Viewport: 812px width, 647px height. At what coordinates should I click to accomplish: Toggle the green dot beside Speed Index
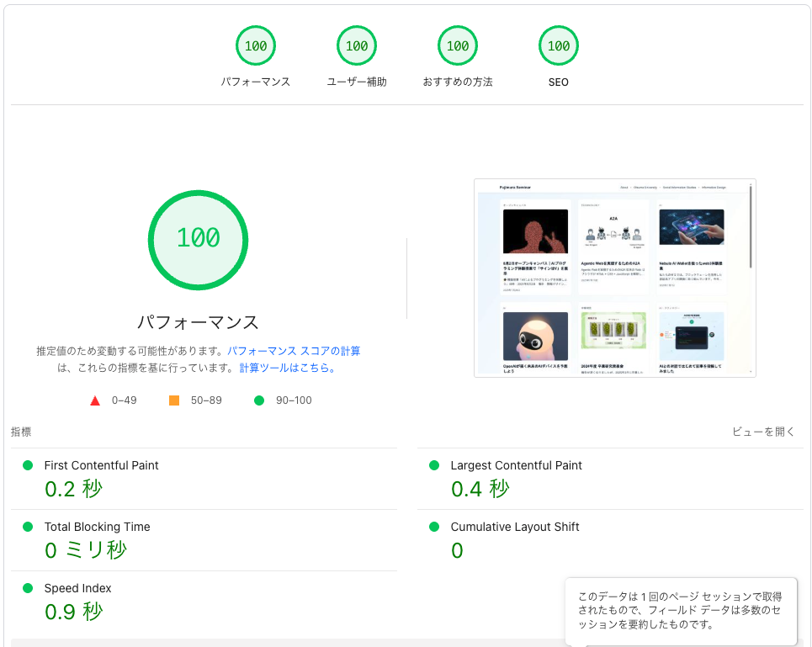[x=28, y=588]
